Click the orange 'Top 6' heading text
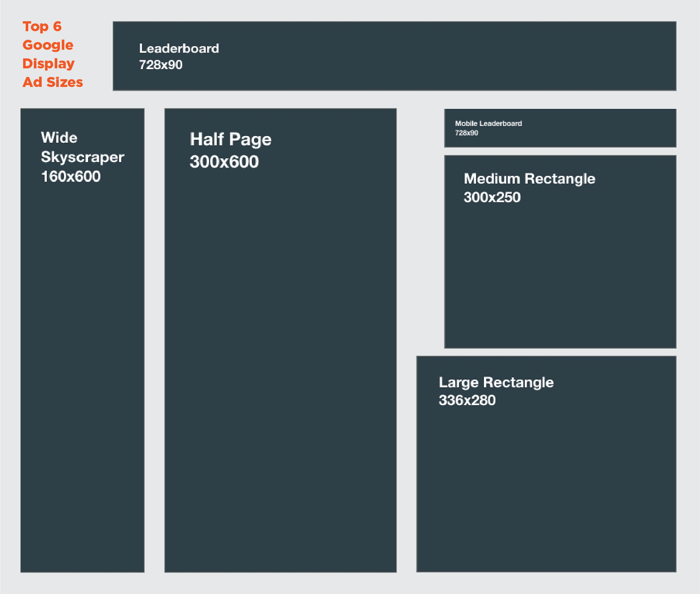 click(x=42, y=26)
